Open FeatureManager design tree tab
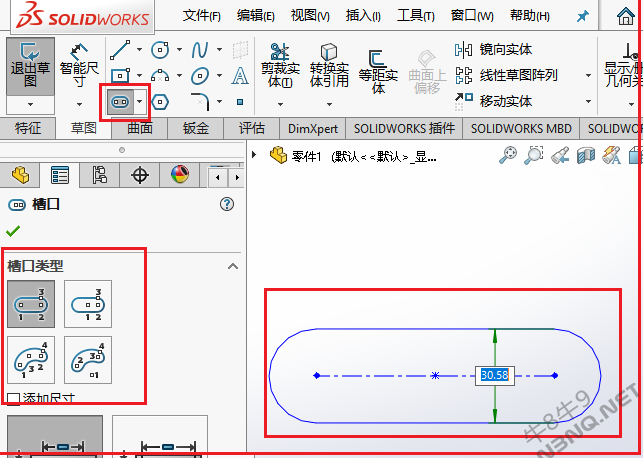Screen dimensions: 643x458 click(x=20, y=175)
